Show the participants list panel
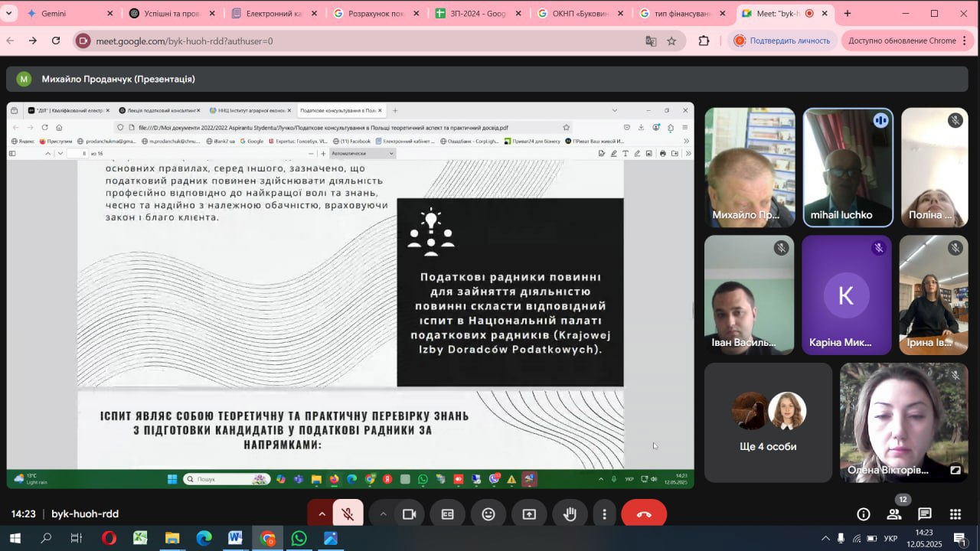 pos(893,514)
